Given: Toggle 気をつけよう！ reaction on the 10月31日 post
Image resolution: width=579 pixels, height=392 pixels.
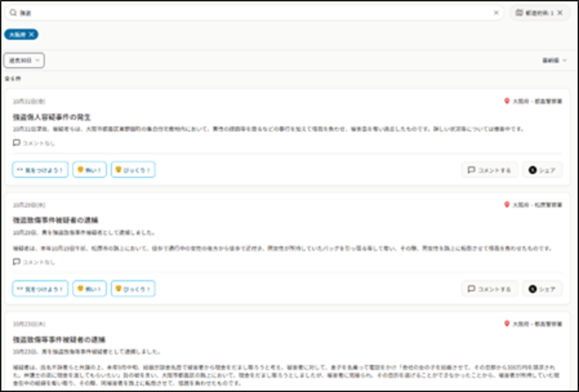Looking at the screenshot, I should pyautogui.click(x=40, y=170).
